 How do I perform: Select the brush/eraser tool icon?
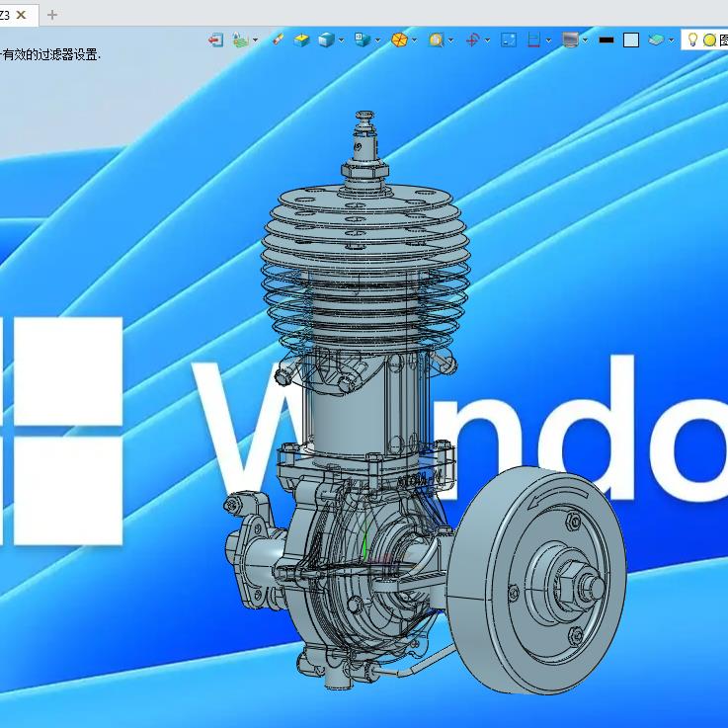coord(279,40)
